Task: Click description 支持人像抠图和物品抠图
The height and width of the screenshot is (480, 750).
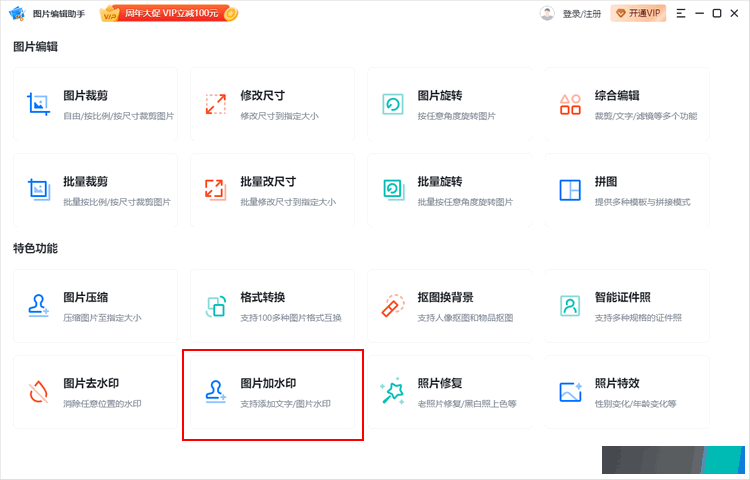Action: (x=465, y=318)
